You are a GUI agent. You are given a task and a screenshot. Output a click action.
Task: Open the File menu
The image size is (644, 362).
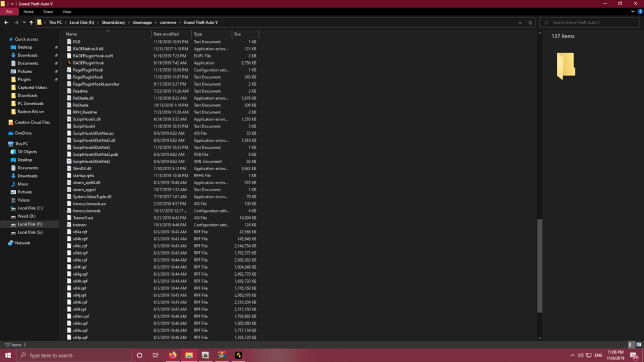[9, 12]
